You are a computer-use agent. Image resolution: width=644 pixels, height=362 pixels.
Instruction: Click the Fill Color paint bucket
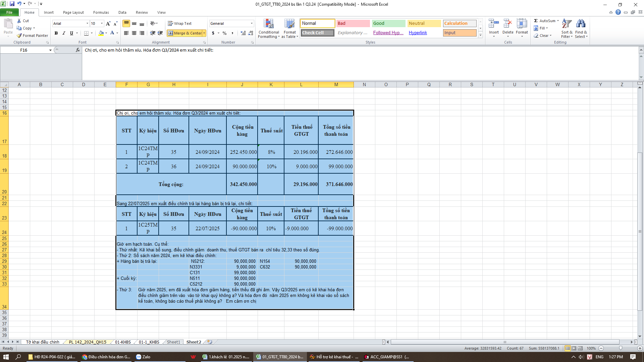(x=101, y=33)
